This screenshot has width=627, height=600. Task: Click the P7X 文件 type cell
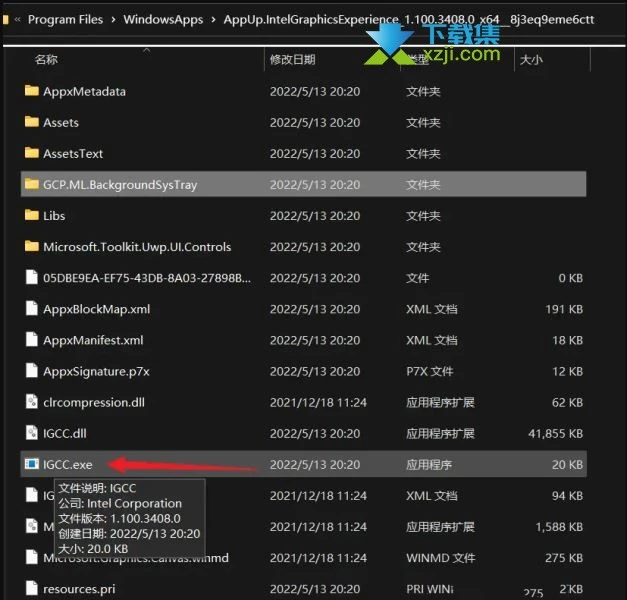pos(429,372)
